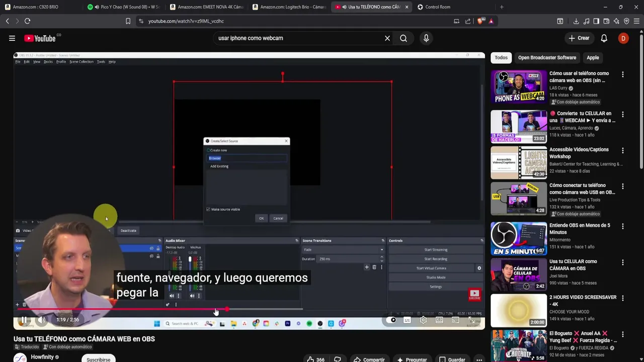Click the page vertical scrollbar
The height and width of the screenshot is (362, 644).
pos(641,101)
